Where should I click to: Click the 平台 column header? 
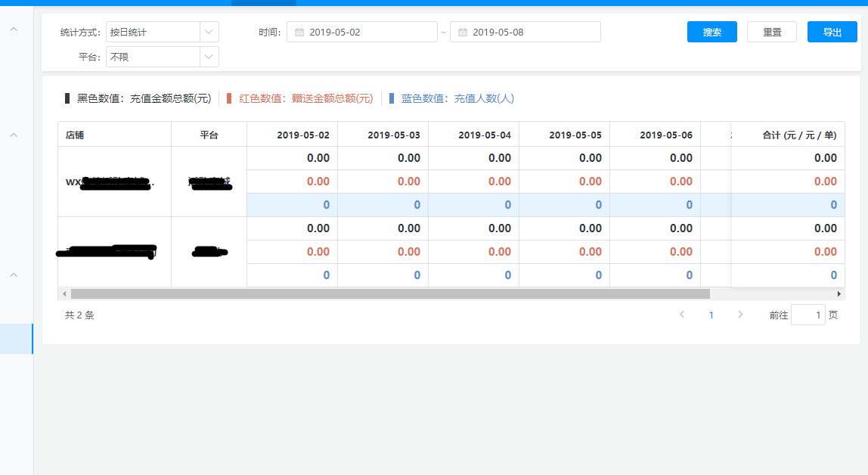pos(209,135)
